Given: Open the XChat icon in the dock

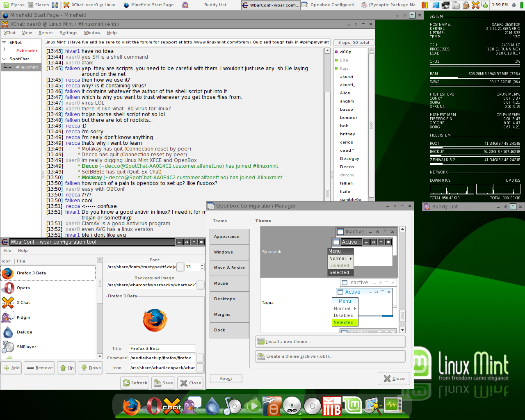Looking at the screenshot, I should 172,406.
